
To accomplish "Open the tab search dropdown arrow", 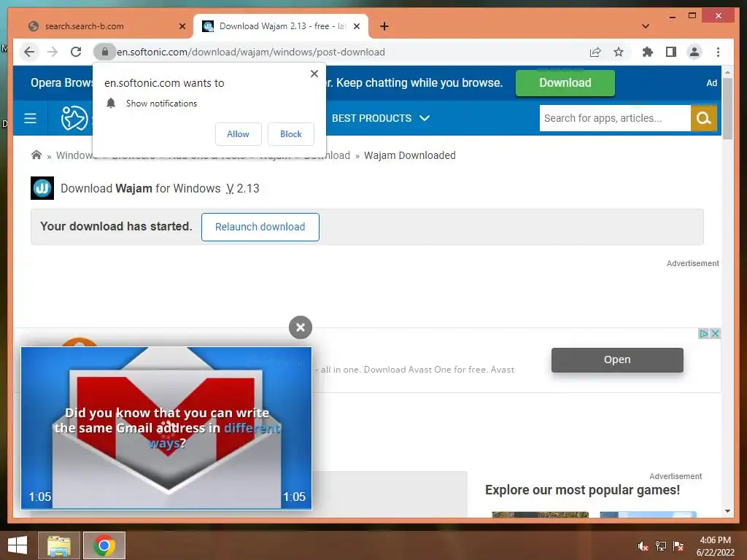I will tap(646, 26).
